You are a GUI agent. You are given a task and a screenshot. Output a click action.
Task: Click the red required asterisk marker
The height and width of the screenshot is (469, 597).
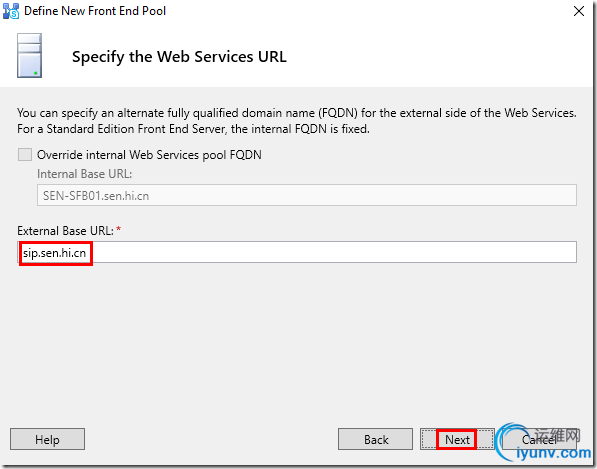point(118,229)
